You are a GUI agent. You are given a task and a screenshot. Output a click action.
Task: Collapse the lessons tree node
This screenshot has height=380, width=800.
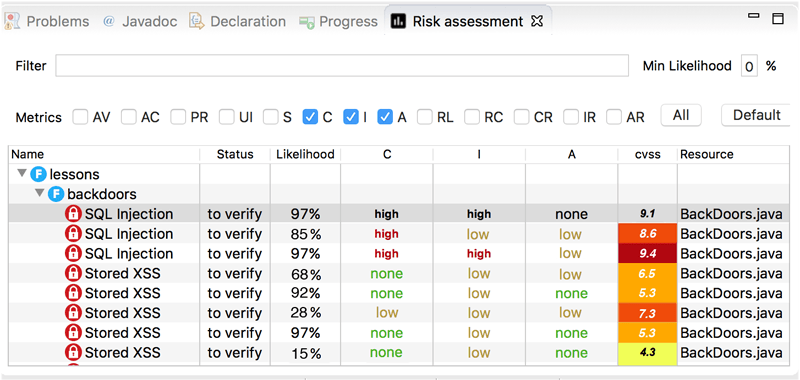click(x=21, y=174)
